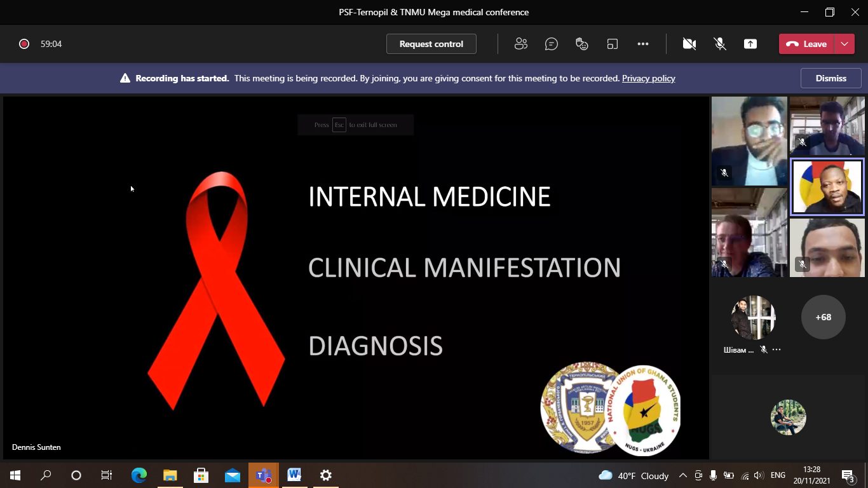Open the reactions and raise hand icon
868x488 pixels.
[581, 44]
